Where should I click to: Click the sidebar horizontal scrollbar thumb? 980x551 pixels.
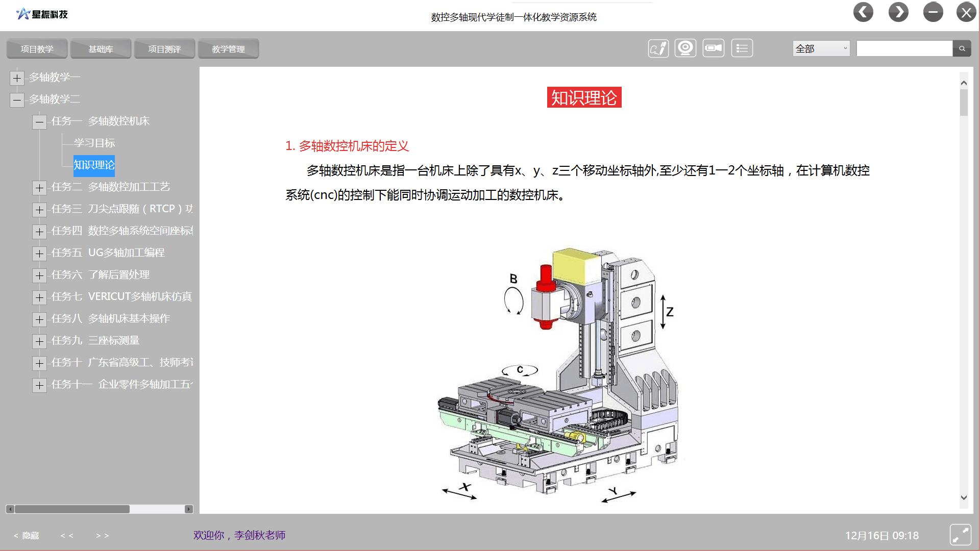[x=72, y=509]
